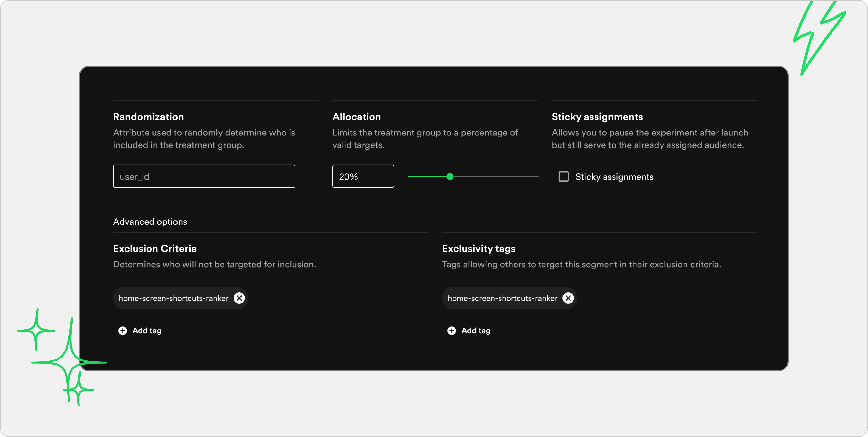Click the Randomization heading

(148, 117)
